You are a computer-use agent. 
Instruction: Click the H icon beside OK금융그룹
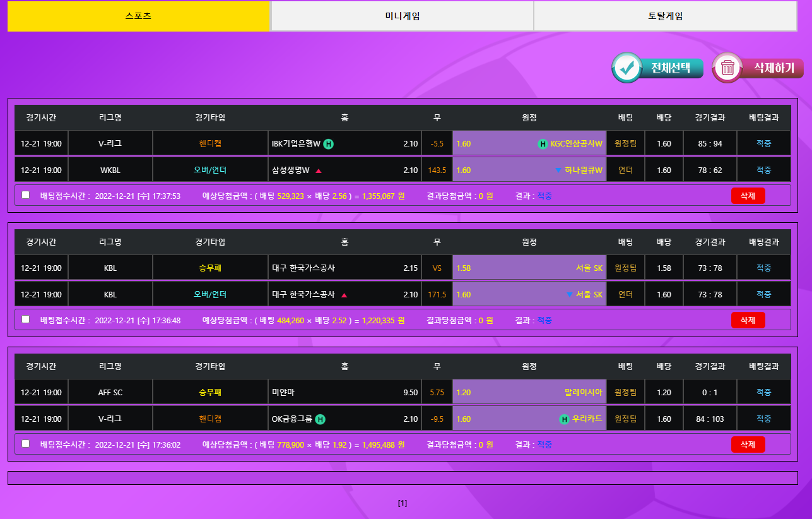click(321, 419)
